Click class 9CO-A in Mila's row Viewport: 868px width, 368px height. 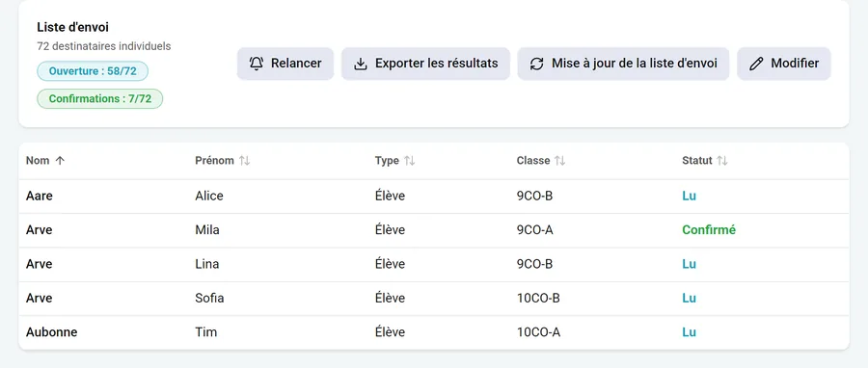(534, 230)
